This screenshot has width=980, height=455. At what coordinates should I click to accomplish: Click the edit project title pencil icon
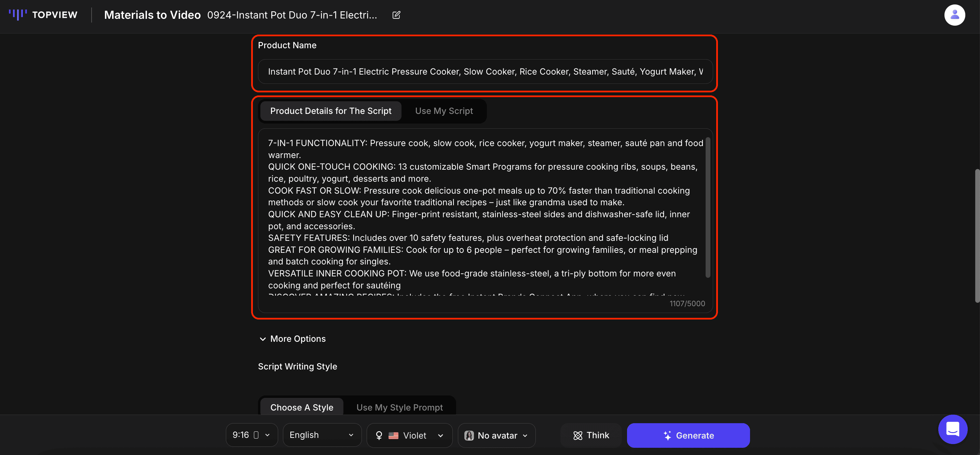pyautogui.click(x=396, y=15)
